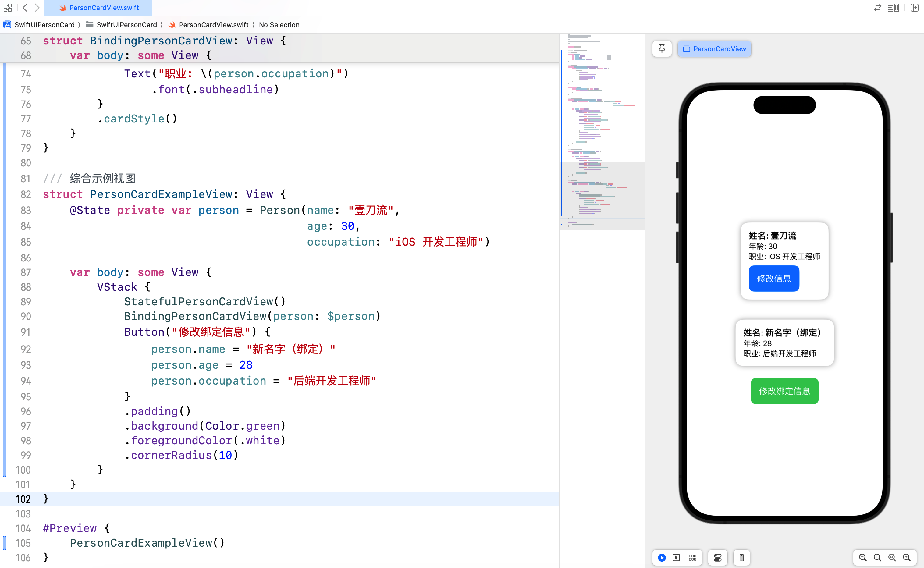Click the minimap code overview
The width and height of the screenshot is (924, 568).
tap(602, 131)
